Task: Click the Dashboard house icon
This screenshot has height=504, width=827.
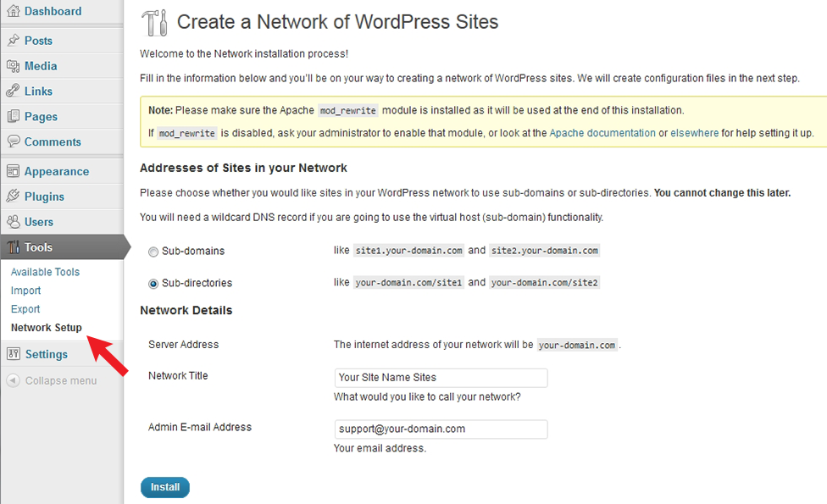Action: [x=14, y=10]
